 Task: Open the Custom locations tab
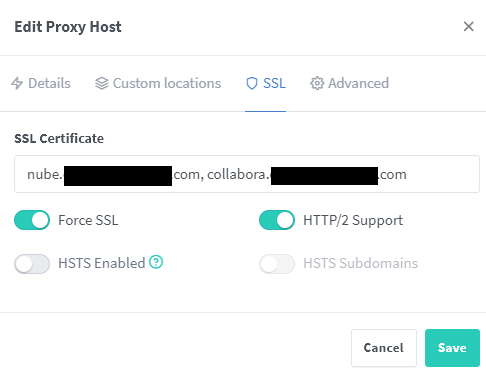pos(158,83)
